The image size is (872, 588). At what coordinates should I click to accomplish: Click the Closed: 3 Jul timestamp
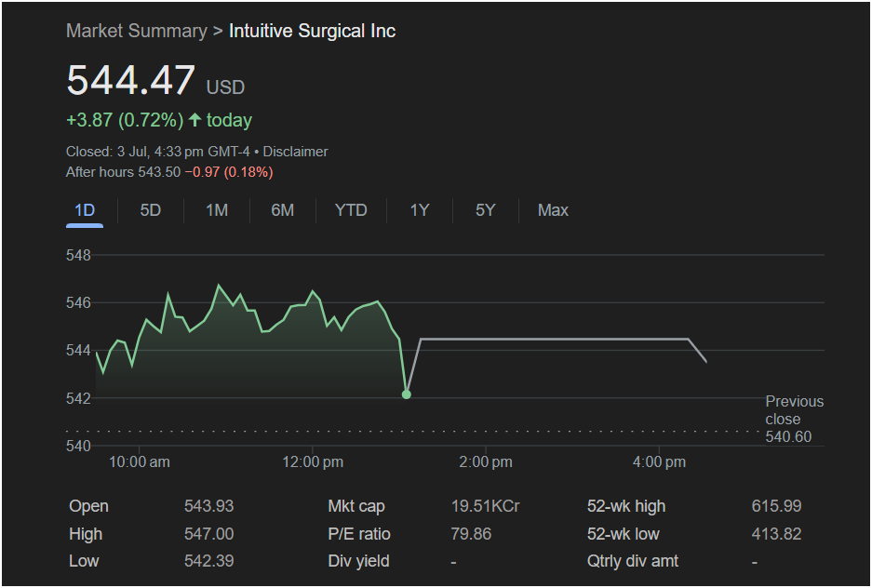[157, 152]
